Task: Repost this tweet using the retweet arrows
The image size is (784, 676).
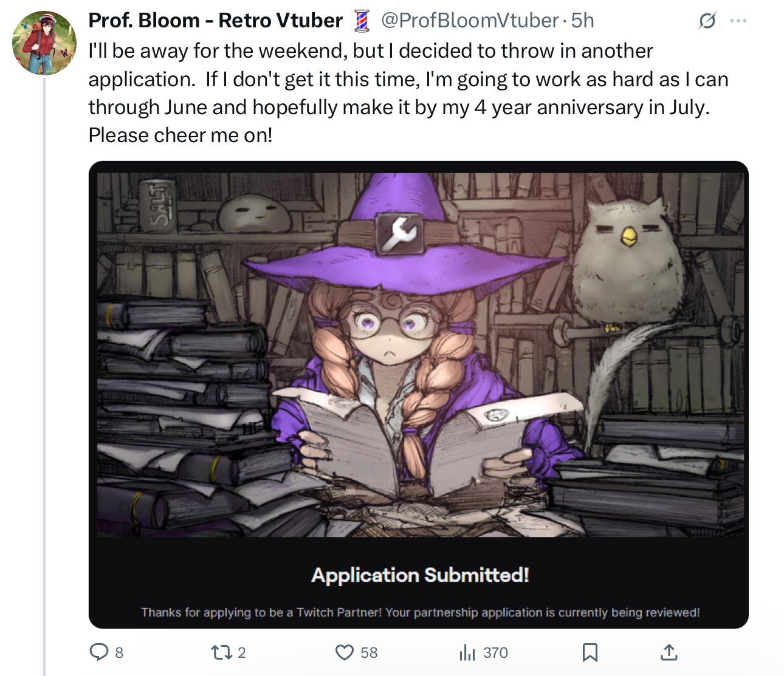Action: (221, 652)
